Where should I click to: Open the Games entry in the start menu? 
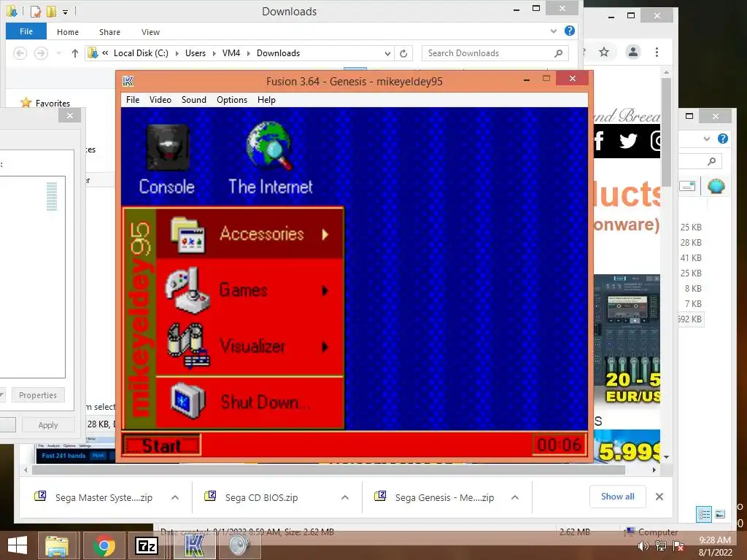pos(250,290)
